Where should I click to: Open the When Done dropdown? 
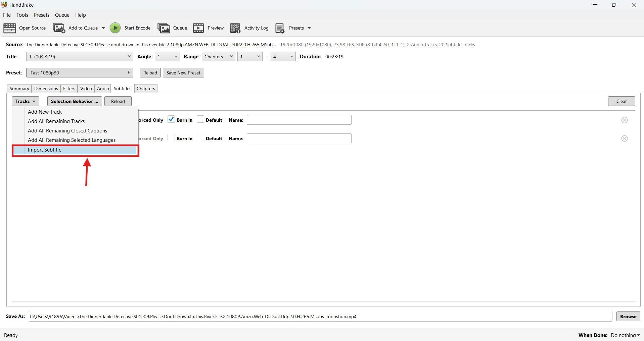(625, 335)
